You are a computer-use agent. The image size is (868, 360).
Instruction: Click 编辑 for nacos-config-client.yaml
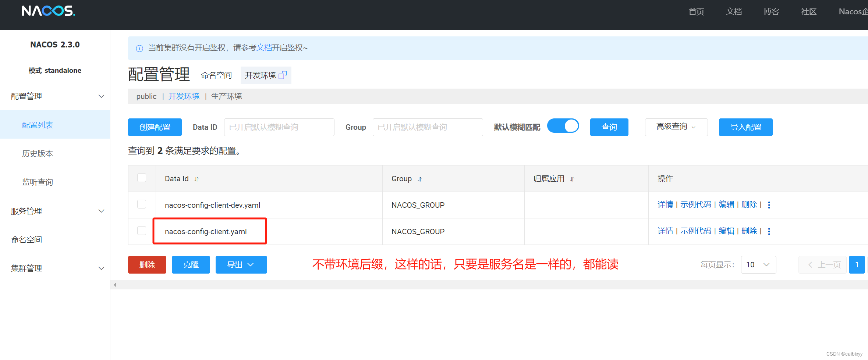(726, 231)
